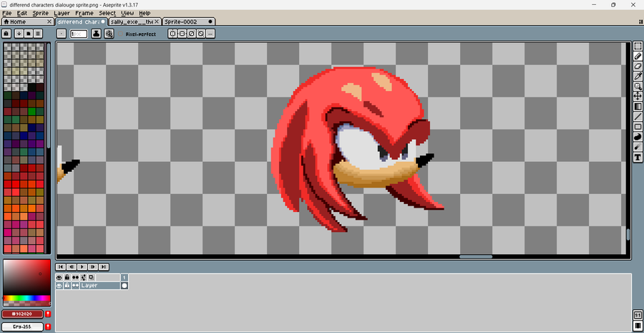Open the Sprite menu
Image resolution: width=644 pixels, height=333 pixels.
coord(41,13)
